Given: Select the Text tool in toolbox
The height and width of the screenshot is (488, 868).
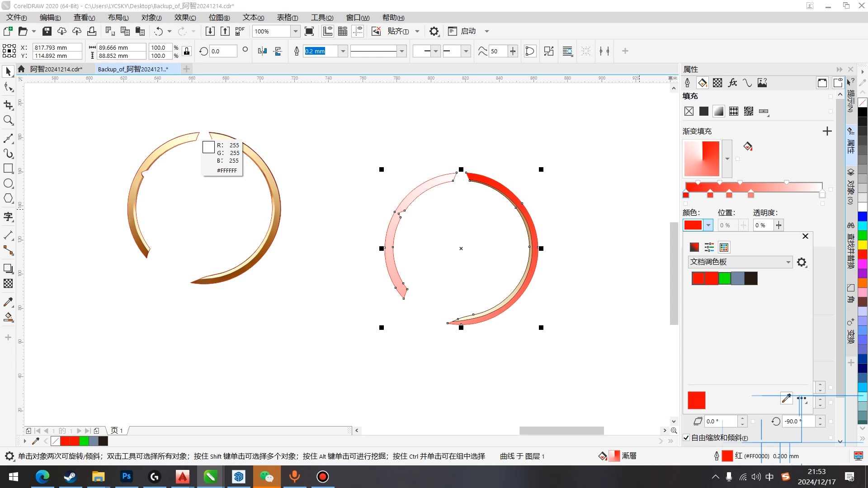Looking at the screenshot, I should (x=8, y=217).
